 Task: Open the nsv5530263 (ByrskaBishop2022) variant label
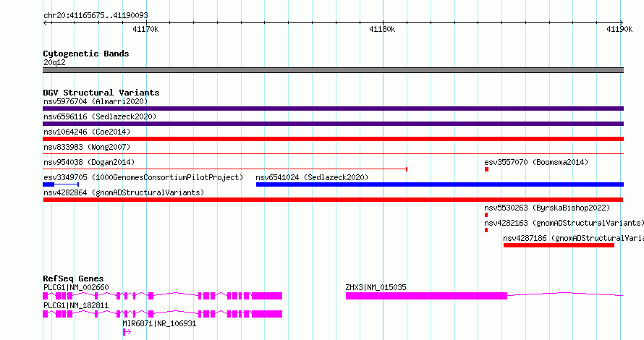tap(547, 208)
